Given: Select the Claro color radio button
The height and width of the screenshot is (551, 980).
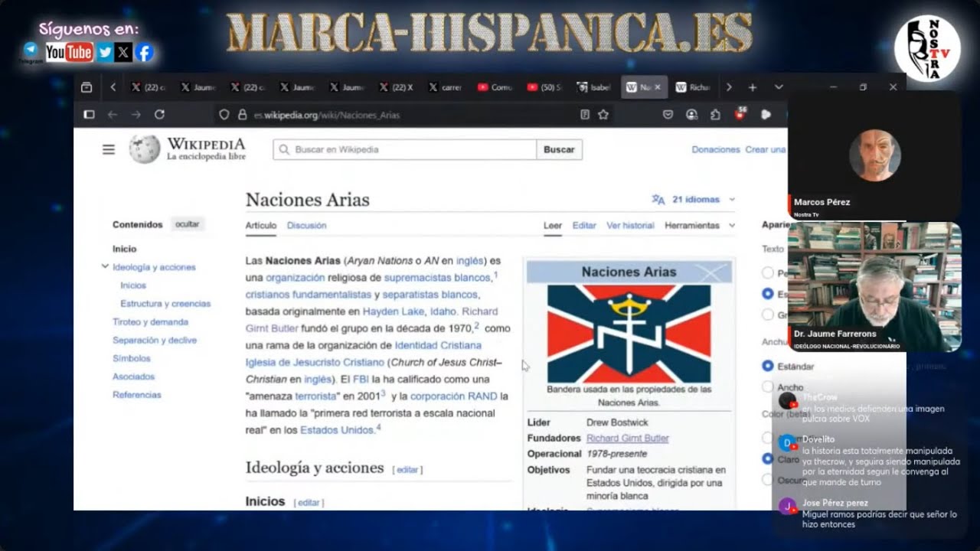Looking at the screenshot, I should [x=767, y=459].
